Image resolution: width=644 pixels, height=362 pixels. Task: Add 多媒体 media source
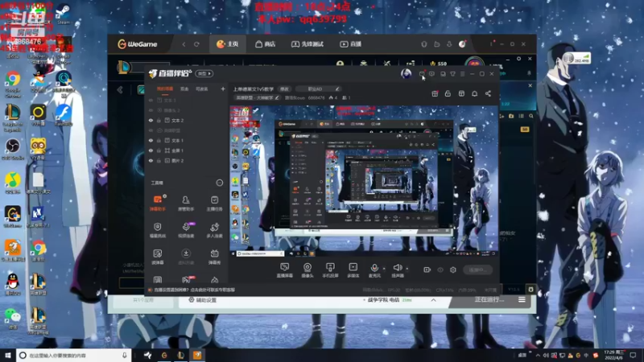353,270
